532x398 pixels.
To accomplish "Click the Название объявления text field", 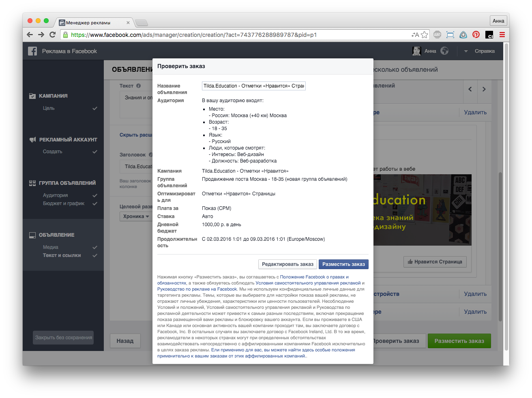I will (x=253, y=86).
